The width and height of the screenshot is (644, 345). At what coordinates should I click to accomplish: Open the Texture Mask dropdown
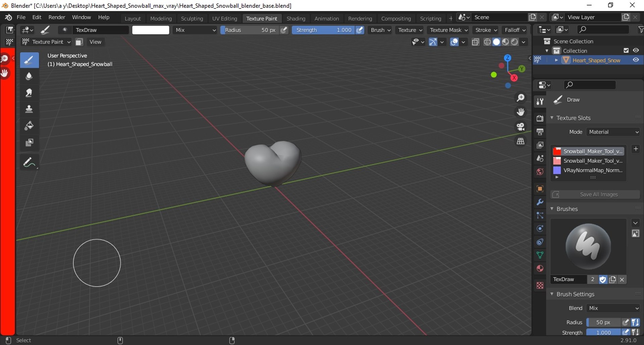click(449, 30)
